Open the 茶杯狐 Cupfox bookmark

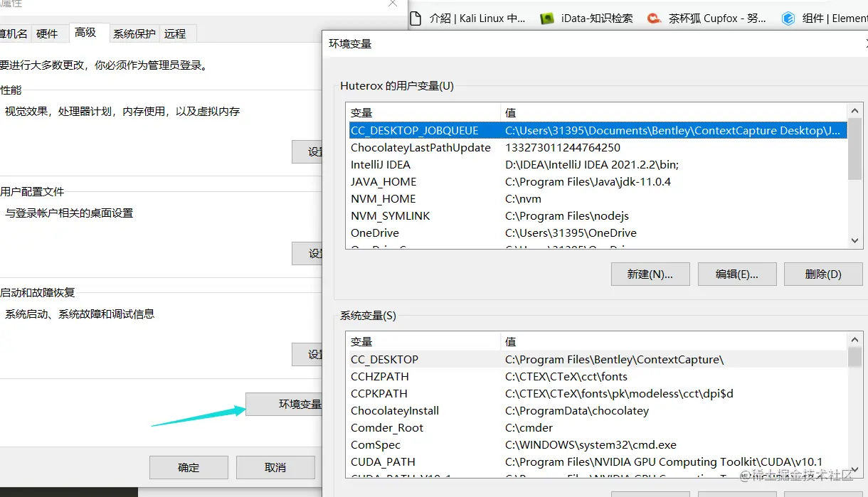(707, 18)
